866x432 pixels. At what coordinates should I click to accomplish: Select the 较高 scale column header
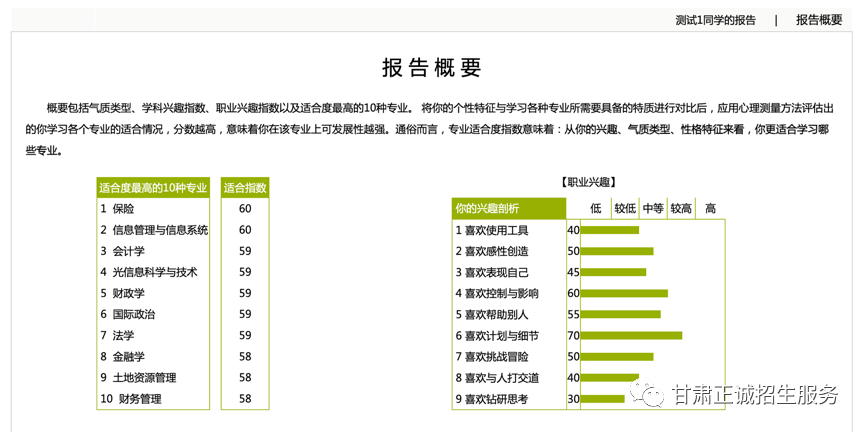681,208
